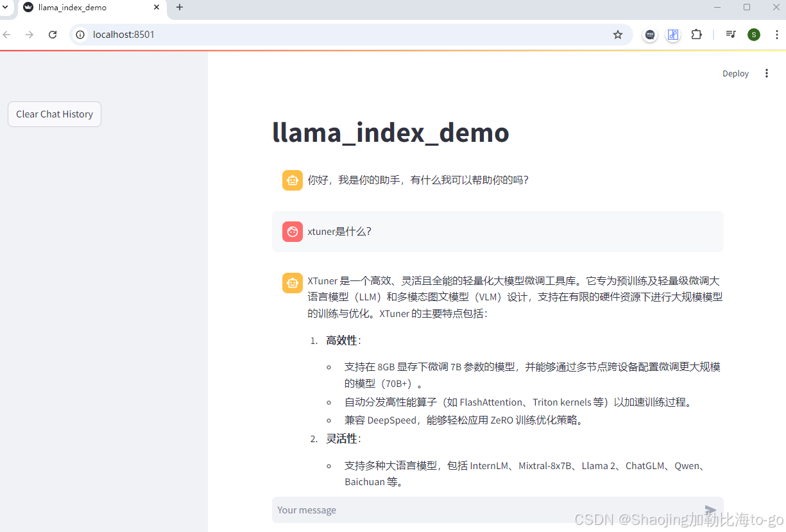Viewport: 786px width, 532px height.
Task: Click the pinned Web extension icon
Action: 650,35
